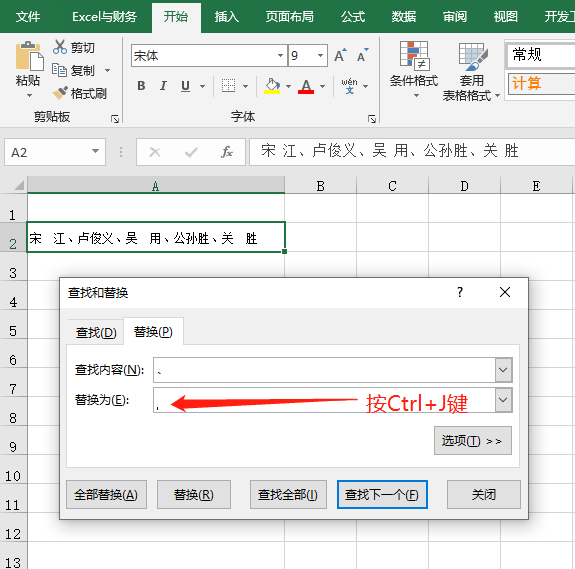Switch to the 查找(D) tab
The height and width of the screenshot is (569, 575).
(x=96, y=333)
